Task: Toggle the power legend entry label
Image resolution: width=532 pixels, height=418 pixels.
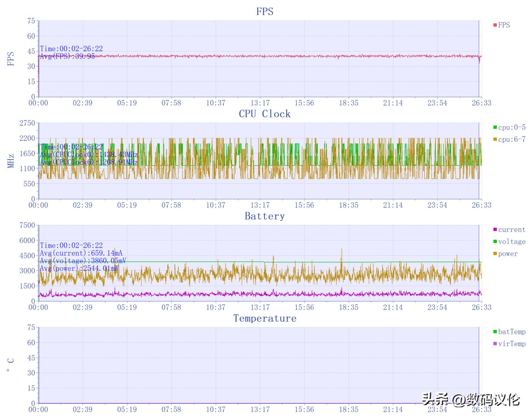Action: click(508, 254)
